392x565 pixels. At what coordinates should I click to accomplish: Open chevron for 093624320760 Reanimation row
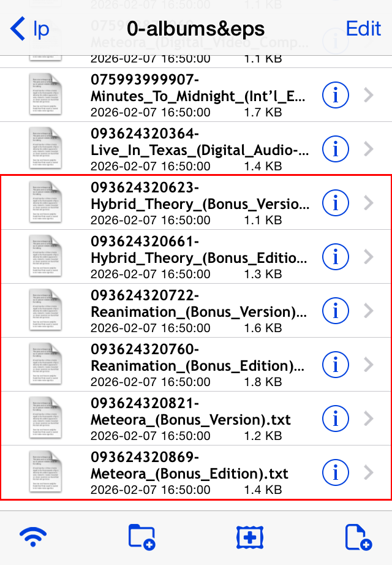(x=369, y=365)
